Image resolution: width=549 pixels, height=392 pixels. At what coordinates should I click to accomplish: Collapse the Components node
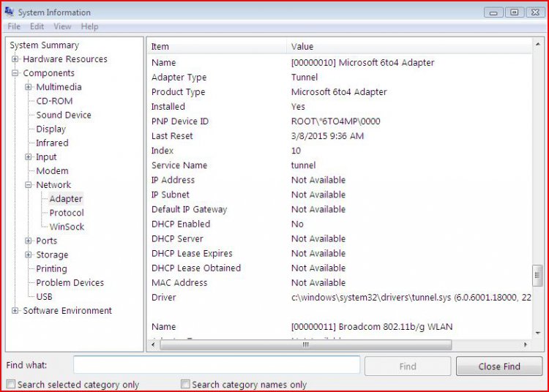[x=15, y=73]
